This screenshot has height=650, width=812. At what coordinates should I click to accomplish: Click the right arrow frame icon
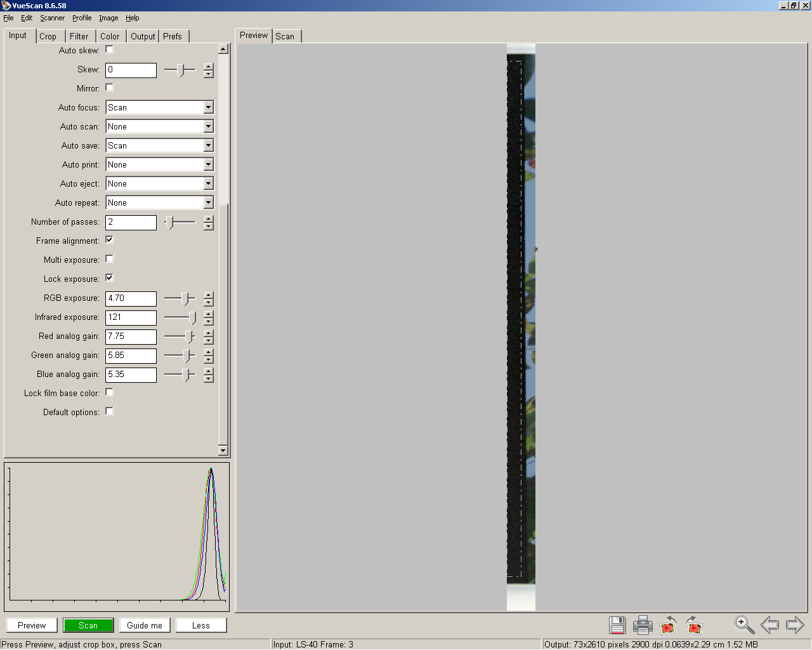coord(795,625)
